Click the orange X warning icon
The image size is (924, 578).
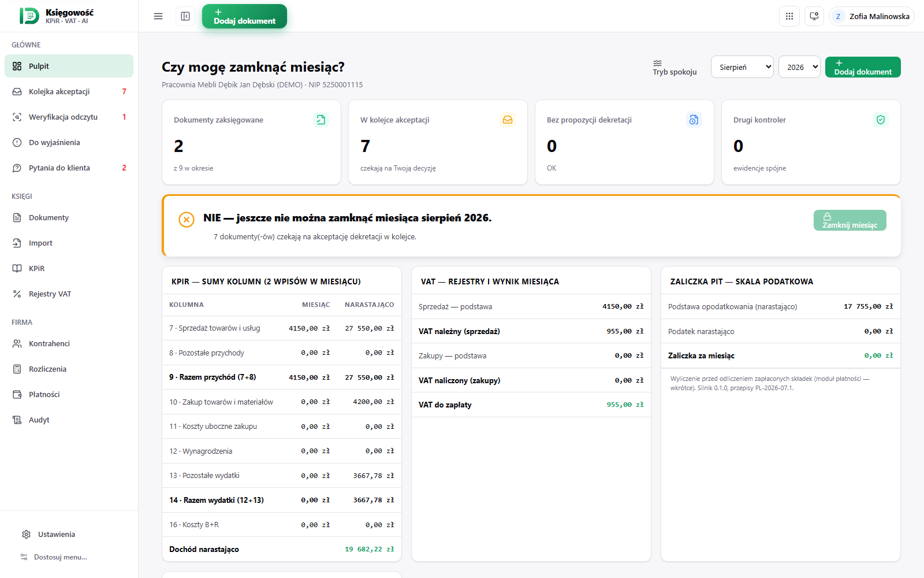tap(187, 220)
